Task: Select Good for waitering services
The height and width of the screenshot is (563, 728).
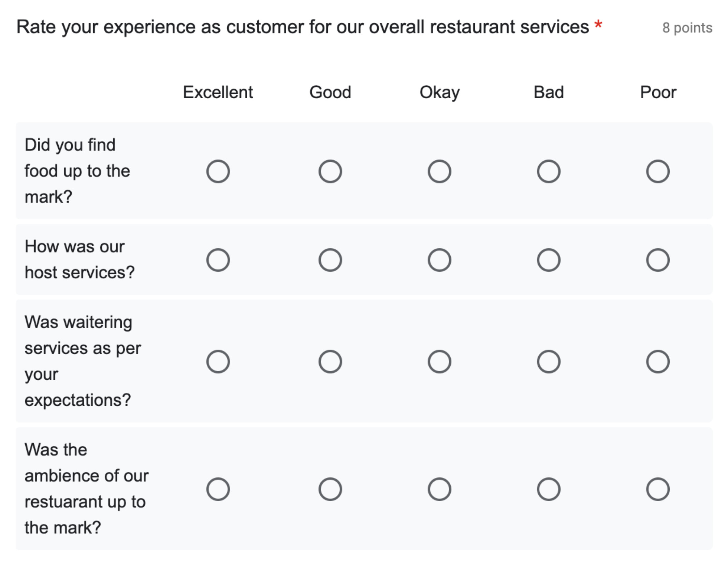Action: [330, 362]
